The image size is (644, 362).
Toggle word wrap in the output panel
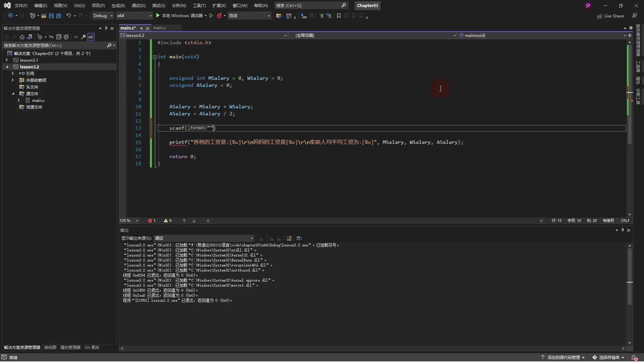(299, 238)
